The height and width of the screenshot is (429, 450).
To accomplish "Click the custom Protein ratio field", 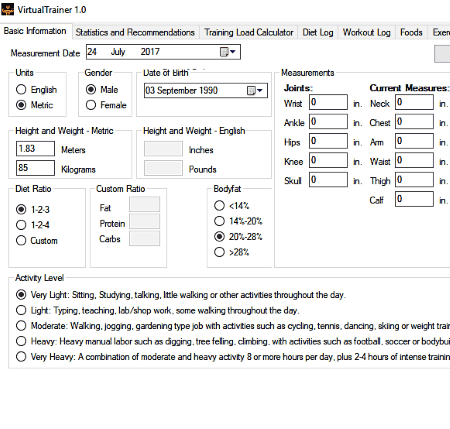I will [144, 221].
